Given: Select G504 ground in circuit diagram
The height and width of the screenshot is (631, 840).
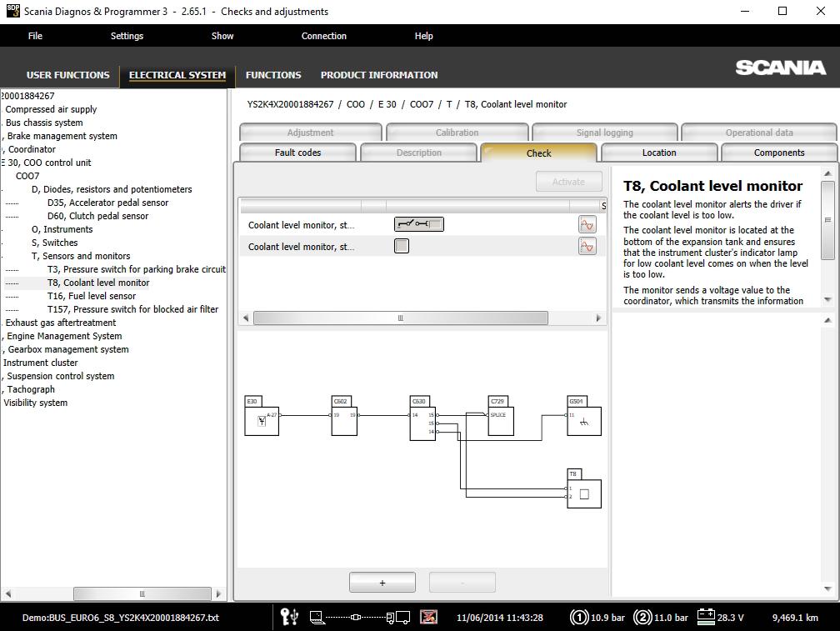Looking at the screenshot, I should coord(584,416).
